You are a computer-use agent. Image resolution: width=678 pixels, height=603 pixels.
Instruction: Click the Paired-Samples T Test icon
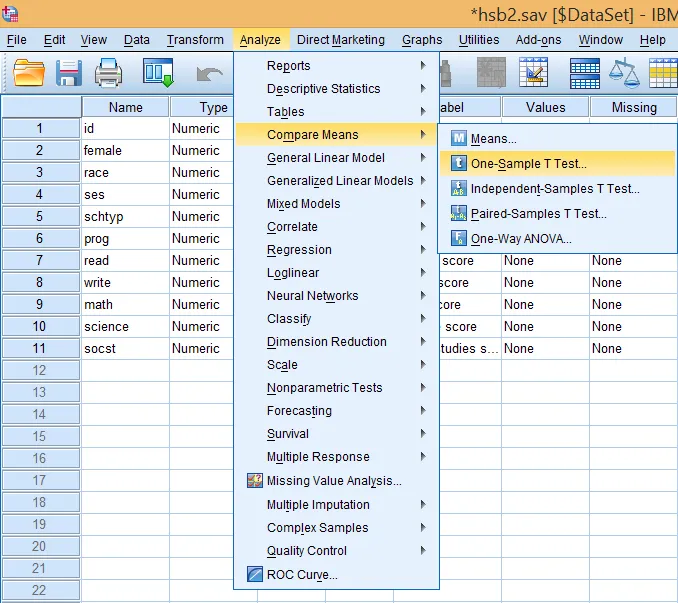(458, 214)
